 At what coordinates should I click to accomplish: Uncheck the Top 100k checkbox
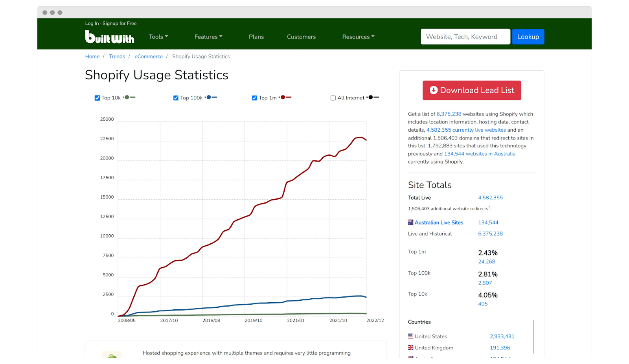(x=176, y=98)
